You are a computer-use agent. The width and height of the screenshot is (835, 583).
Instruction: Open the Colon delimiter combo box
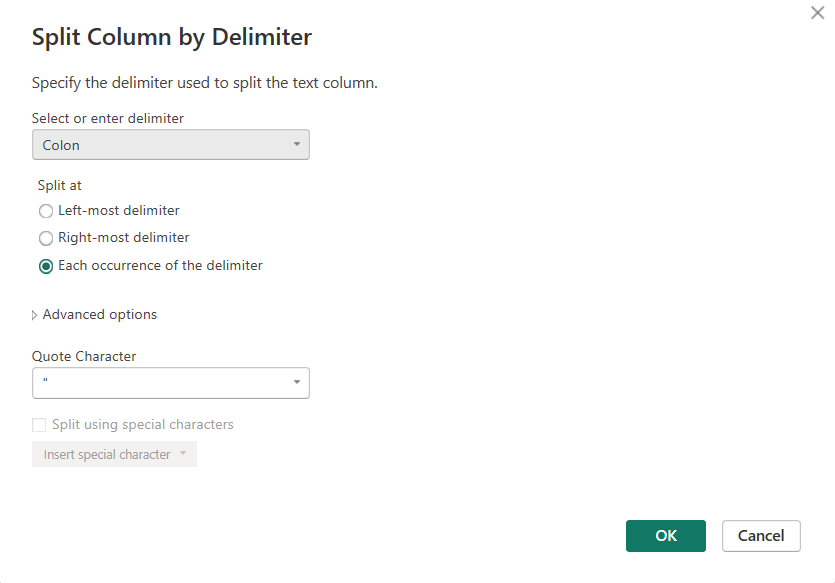(160, 145)
